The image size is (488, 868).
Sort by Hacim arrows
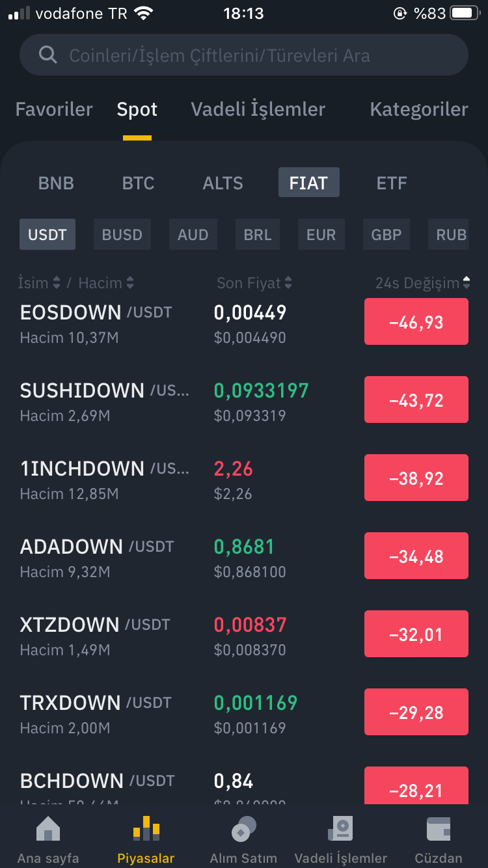(130, 283)
